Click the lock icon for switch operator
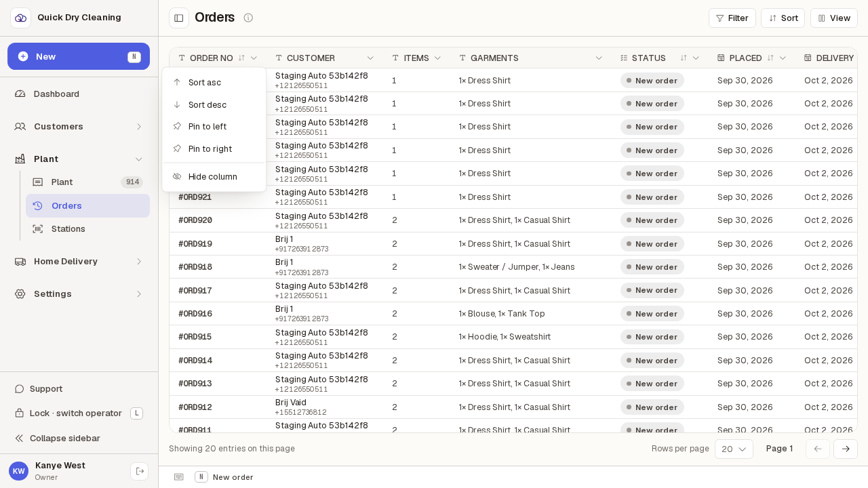Screen dimensions: 868x488 [20, 413]
